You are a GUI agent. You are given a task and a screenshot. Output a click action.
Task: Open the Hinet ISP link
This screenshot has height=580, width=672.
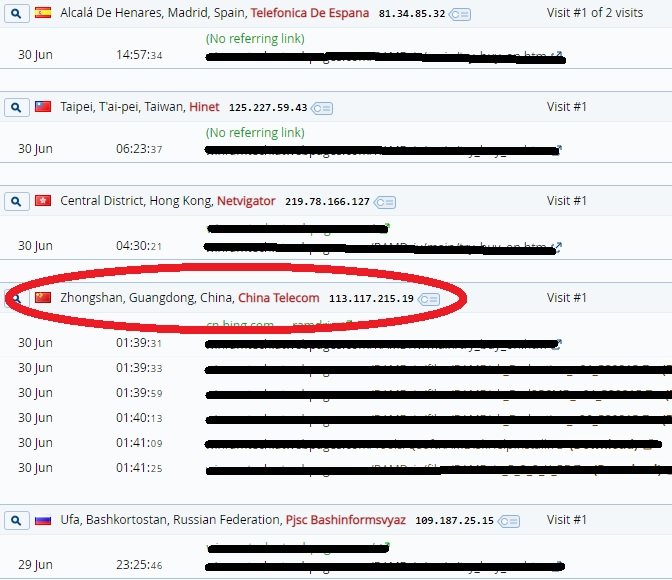[x=204, y=107]
